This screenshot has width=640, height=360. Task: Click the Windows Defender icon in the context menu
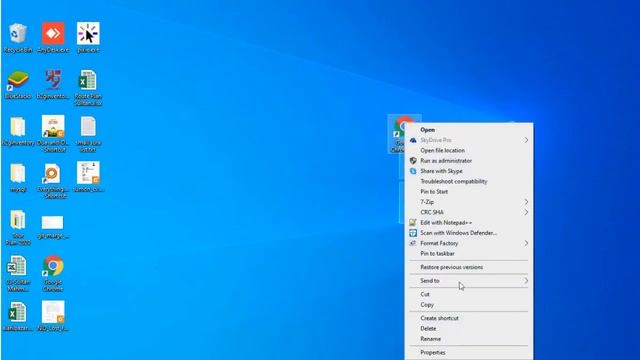[413, 233]
